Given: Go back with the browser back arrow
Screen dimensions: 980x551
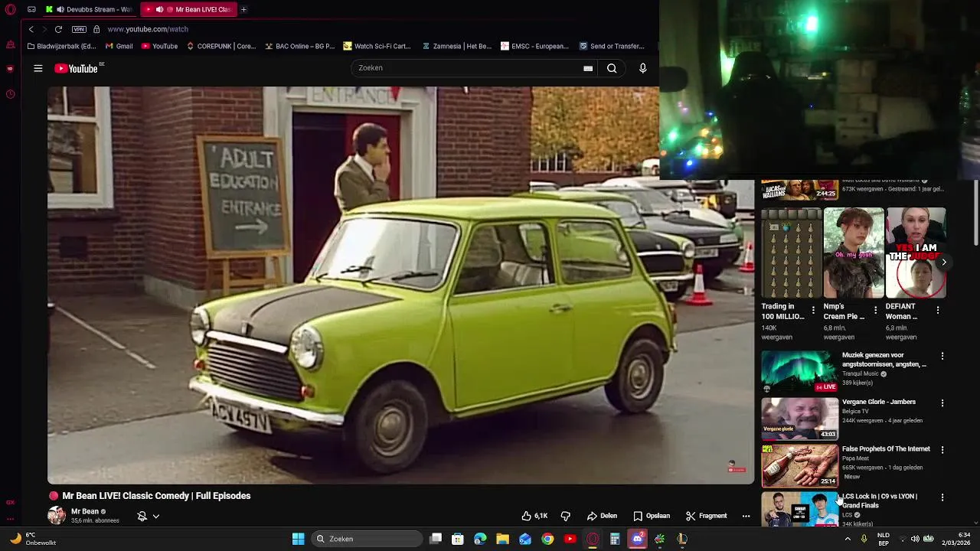Looking at the screenshot, I should pos(31,29).
